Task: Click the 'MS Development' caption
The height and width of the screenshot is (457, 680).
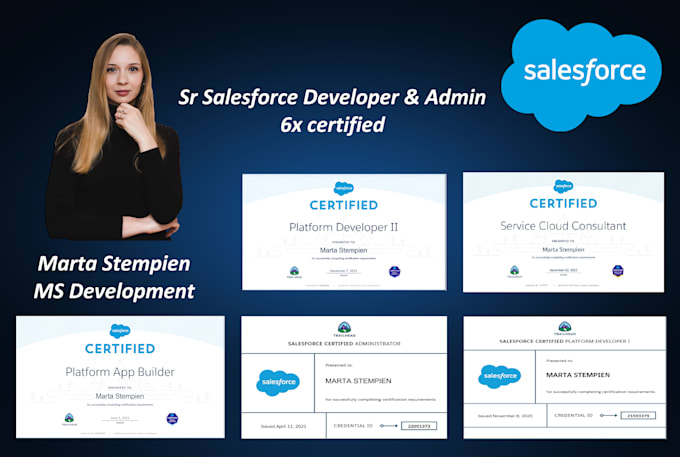Action: [114, 291]
